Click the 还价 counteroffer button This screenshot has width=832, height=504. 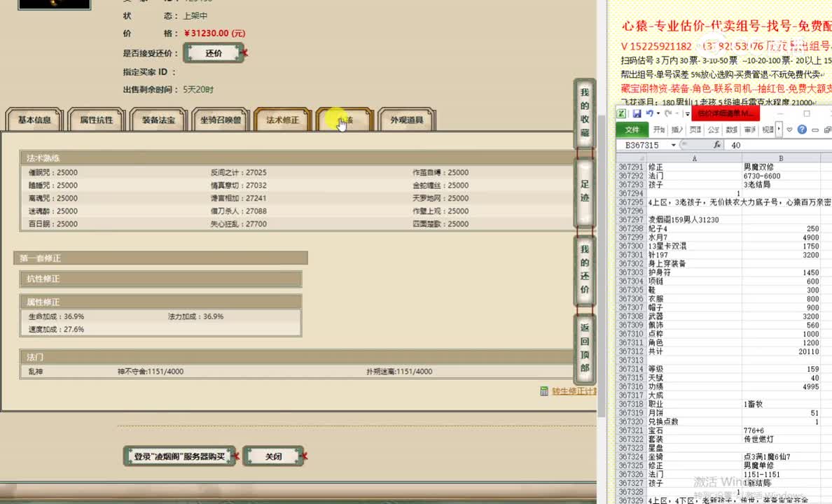(213, 52)
